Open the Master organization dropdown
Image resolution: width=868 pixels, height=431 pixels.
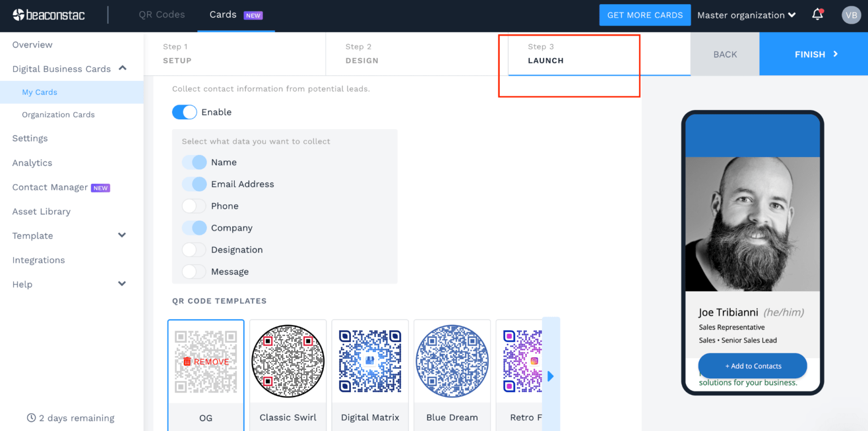746,15
